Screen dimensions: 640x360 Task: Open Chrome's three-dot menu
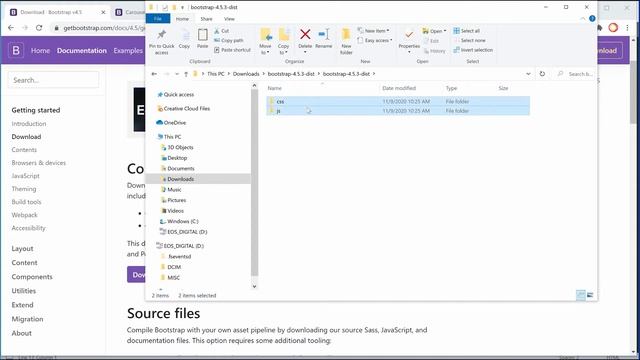[627, 28]
